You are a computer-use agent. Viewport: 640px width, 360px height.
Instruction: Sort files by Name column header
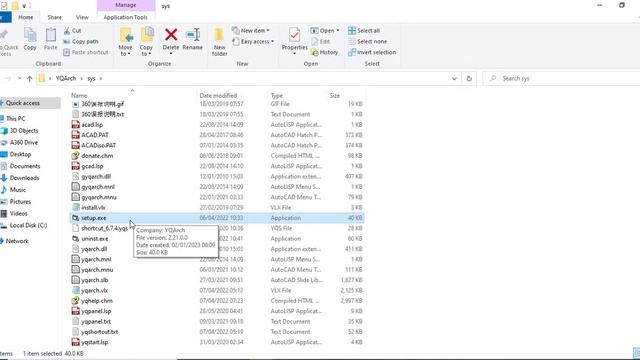[79, 96]
